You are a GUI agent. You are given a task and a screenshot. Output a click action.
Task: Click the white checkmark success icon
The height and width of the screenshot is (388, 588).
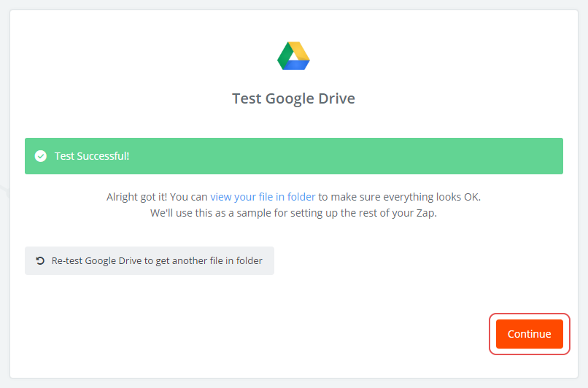pos(41,156)
